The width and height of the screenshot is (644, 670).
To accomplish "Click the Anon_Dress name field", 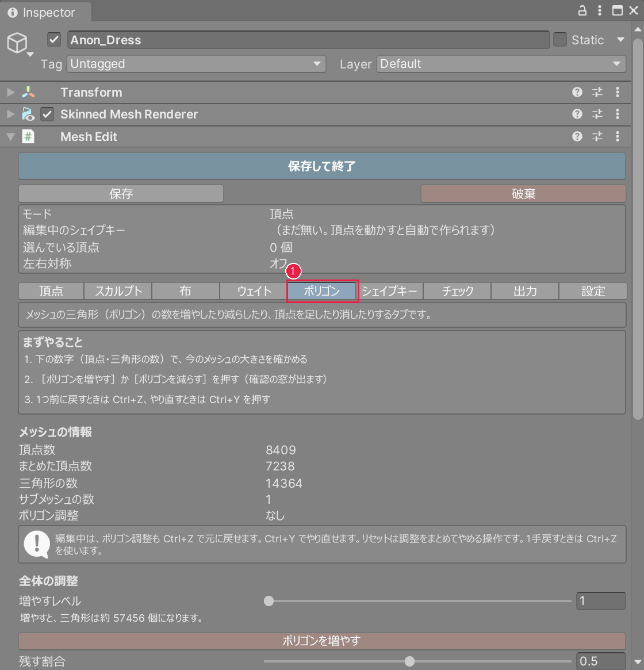I will 309,40.
